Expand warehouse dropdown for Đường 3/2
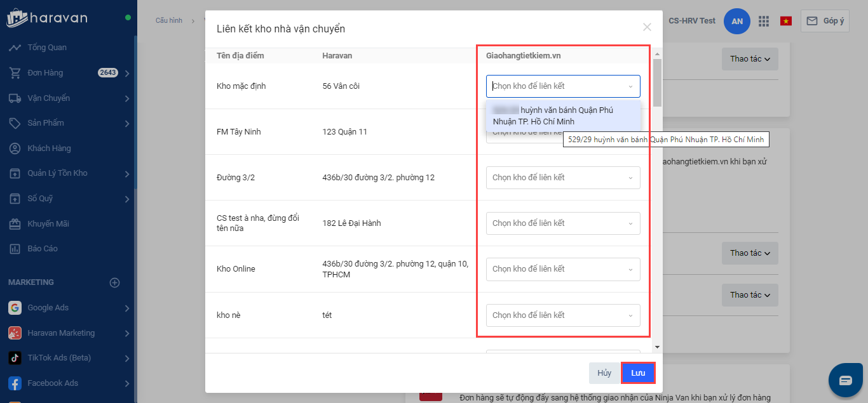 point(563,178)
